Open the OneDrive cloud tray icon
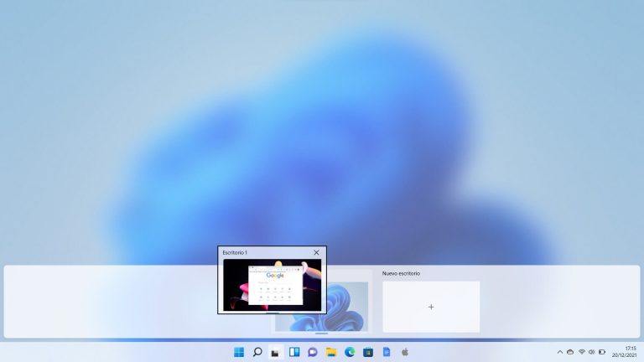 [570, 352]
